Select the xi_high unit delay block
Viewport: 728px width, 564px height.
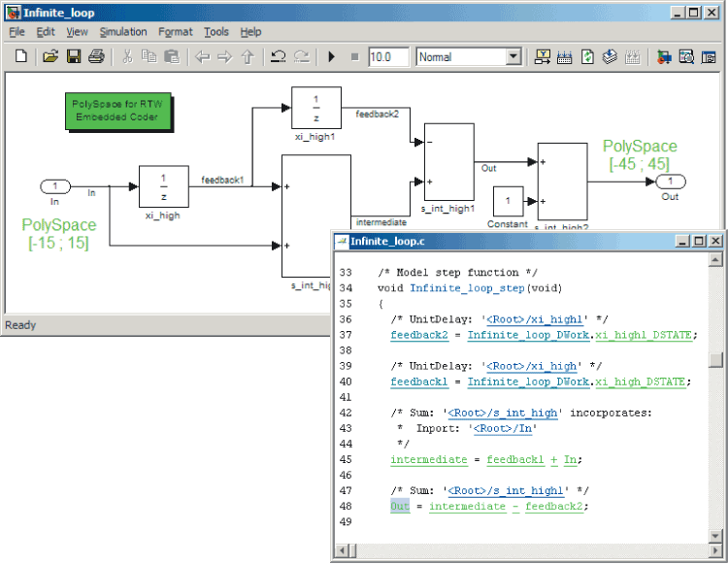tap(163, 185)
